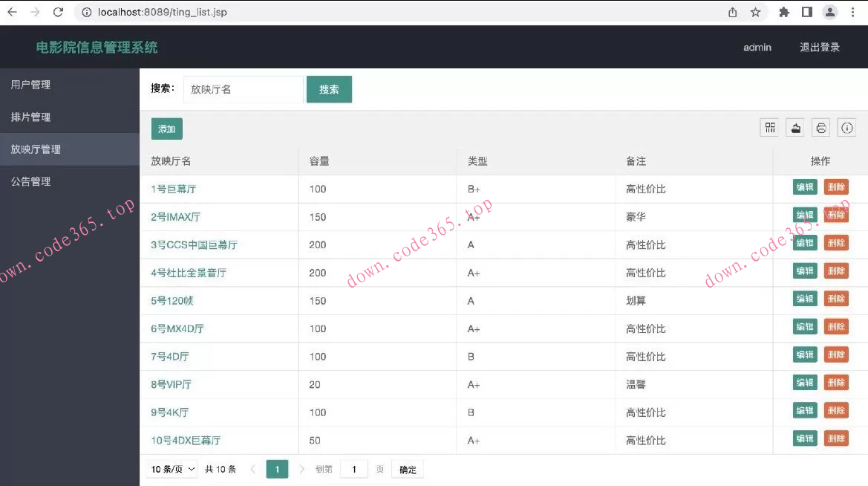
Task: Edit the 5号120帧 row
Action: (x=805, y=299)
